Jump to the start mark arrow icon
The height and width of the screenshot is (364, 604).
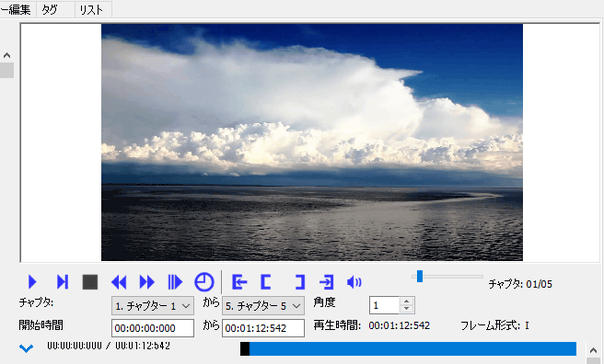[239, 282]
